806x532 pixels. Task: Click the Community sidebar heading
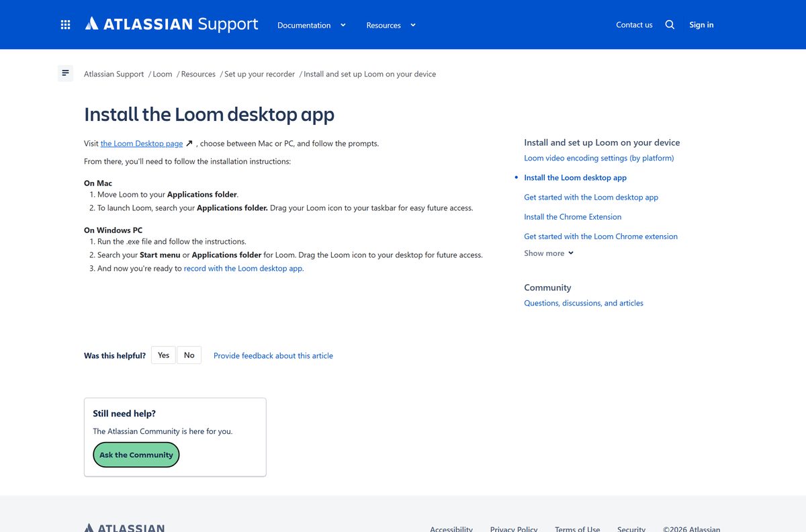[547, 287]
